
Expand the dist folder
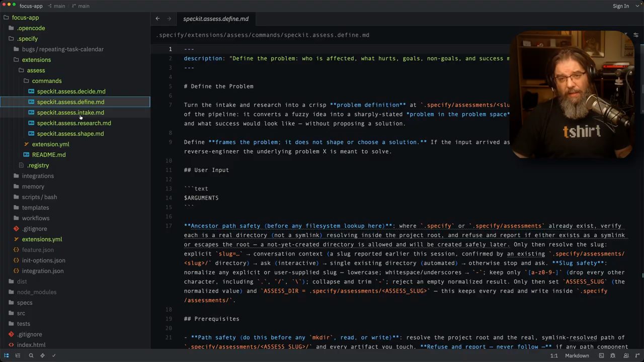click(18, 282)
